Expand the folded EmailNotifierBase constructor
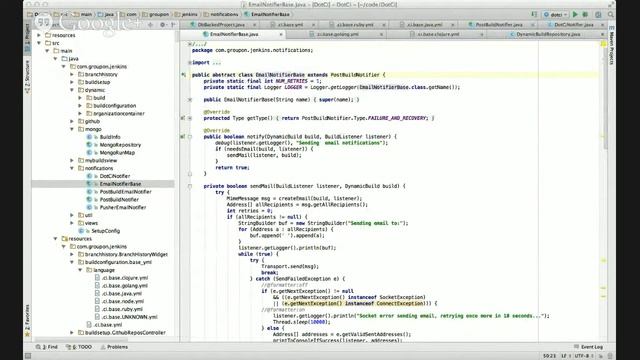This screenshot has height=360, width=640. coord(190,100)
